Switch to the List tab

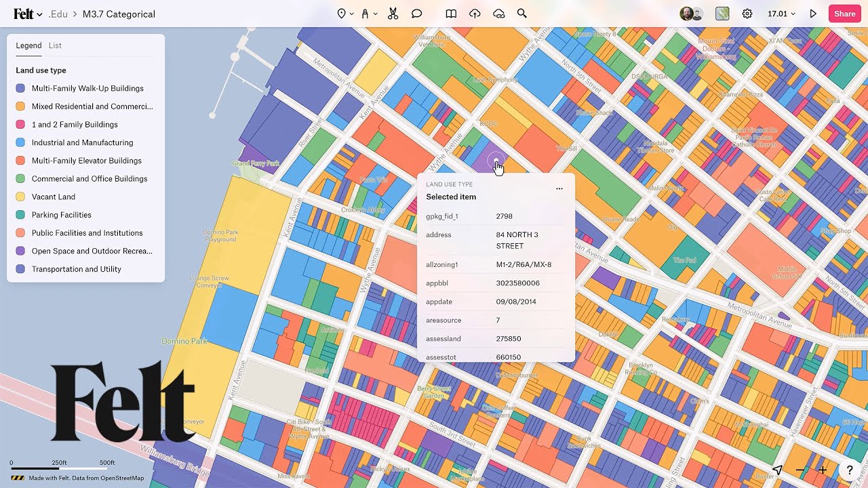pos(55,45)
